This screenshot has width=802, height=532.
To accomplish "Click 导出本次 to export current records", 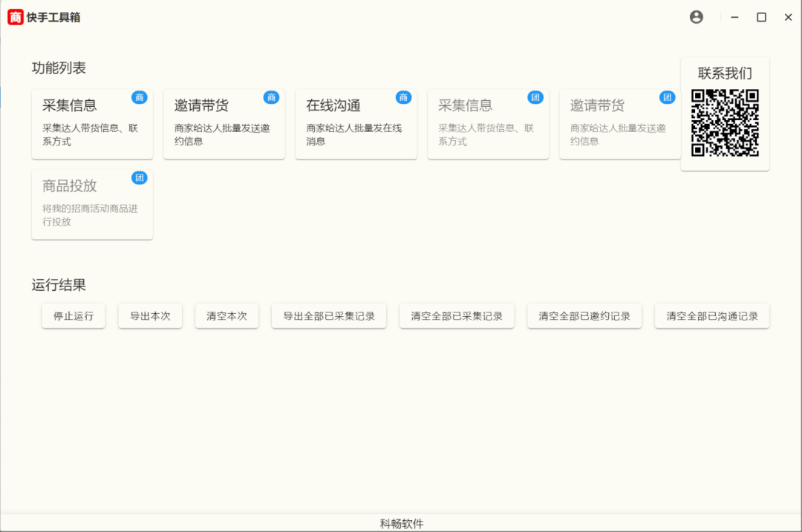I will click(150, 315).
